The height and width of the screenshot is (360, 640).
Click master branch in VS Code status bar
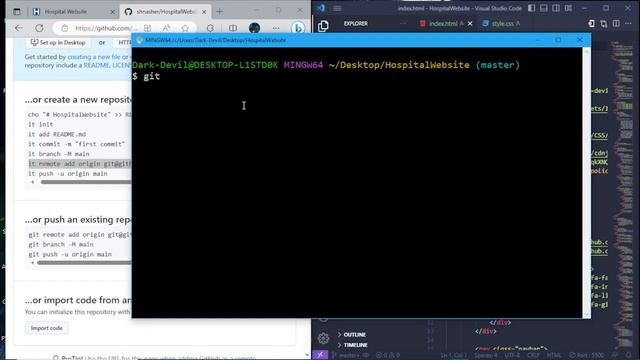(347, 355)
